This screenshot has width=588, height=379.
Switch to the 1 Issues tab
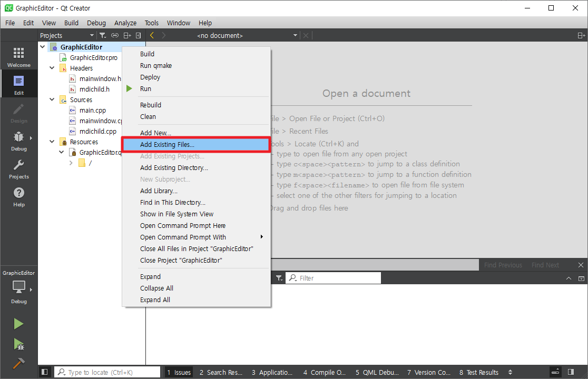click(x=179, y=372)
